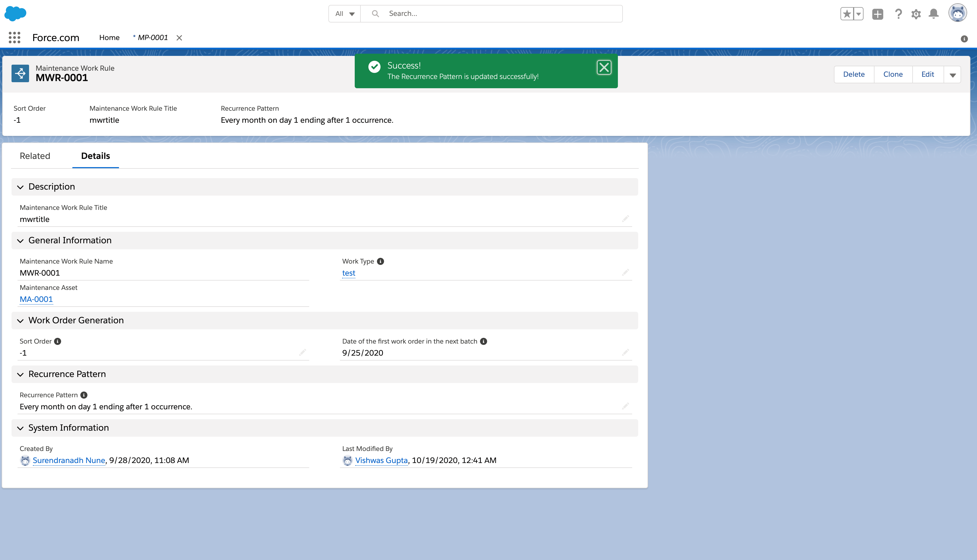Collapse the Work Order Generation section
Viewport: 977px width, 560px height.
click(20, 320)
